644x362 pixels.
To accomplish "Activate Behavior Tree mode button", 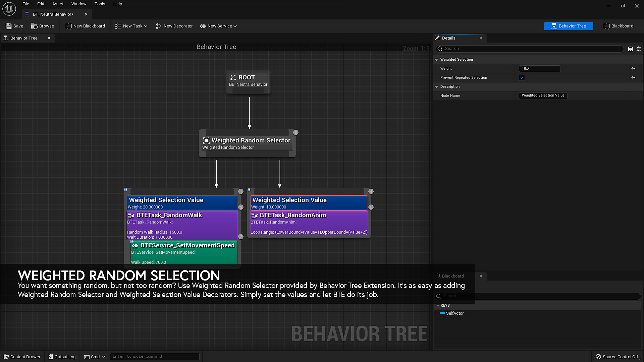I will point(569,26).
